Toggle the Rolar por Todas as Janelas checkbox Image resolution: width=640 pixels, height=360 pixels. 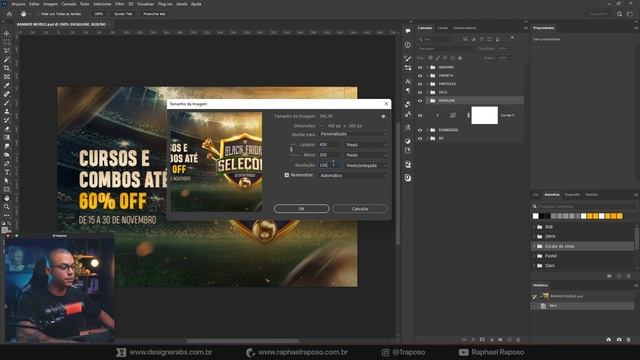coord(38,14)
